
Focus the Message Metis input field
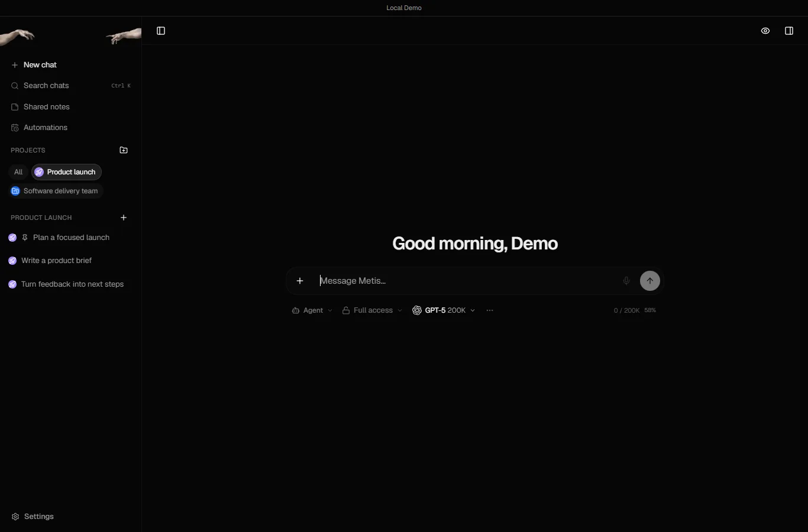[x=467, y=281]
